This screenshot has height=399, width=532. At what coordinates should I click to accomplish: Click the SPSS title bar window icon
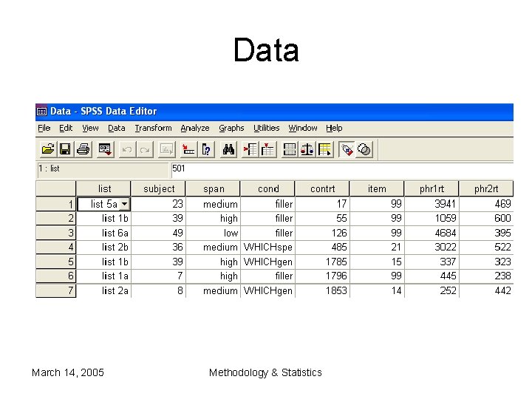coord(41,112)
